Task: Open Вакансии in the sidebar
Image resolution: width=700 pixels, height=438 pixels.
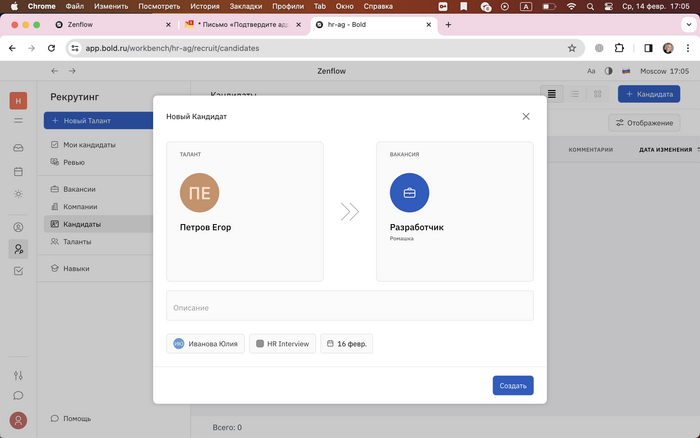Action: (79, 189)
